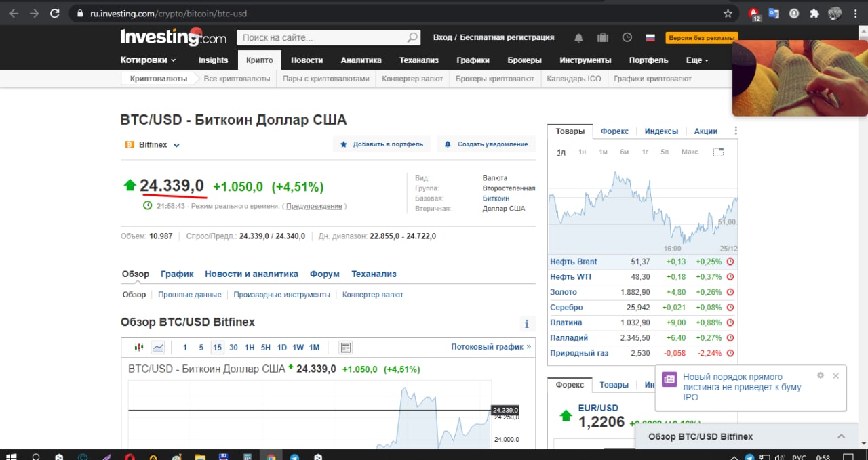
Task: Open the EUR/USD quote link
Action: [598, 408]
